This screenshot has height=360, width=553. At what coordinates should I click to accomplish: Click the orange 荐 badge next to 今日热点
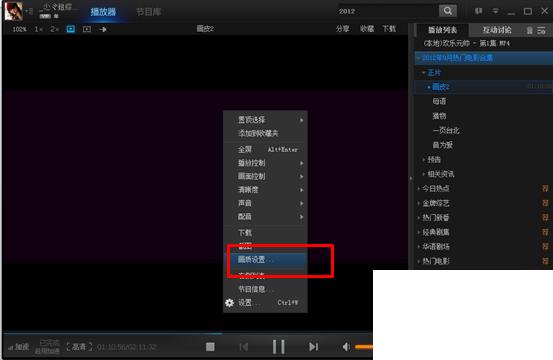(x=545, y=189)
